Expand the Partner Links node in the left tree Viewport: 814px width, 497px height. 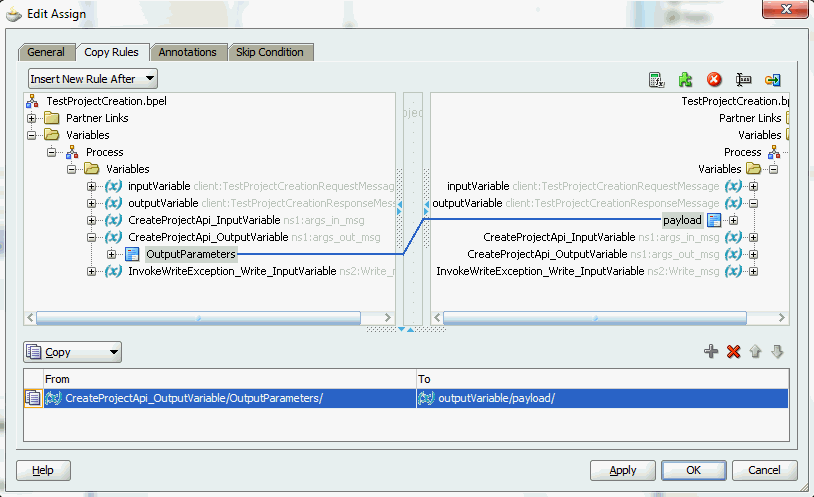pyautogui.click(x=32, y=118)
